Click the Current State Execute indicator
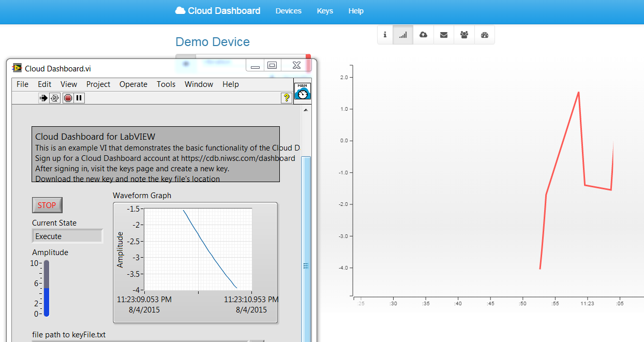Image resolution: width=644 pixels, height=342 pixels. click(68, 236)
